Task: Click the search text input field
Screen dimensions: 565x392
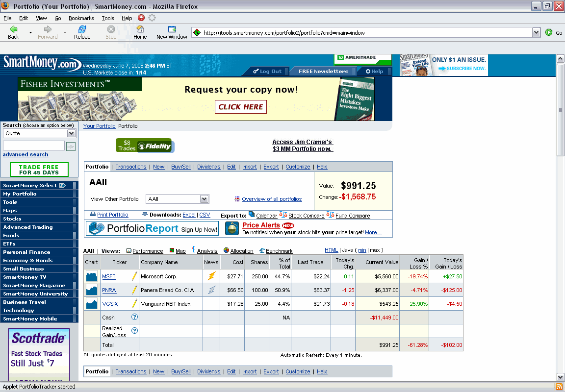Action: [x=34, y=146]
